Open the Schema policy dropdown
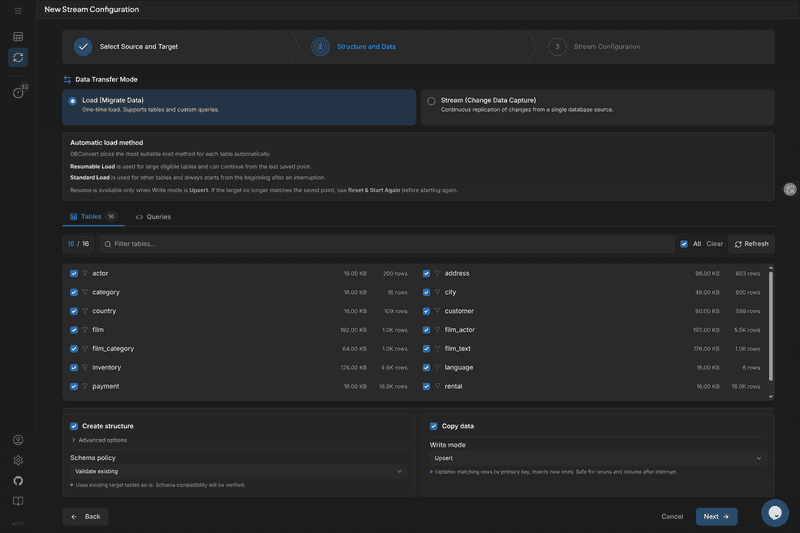Viewport: 800px width, 533px height. pos(239,471)
